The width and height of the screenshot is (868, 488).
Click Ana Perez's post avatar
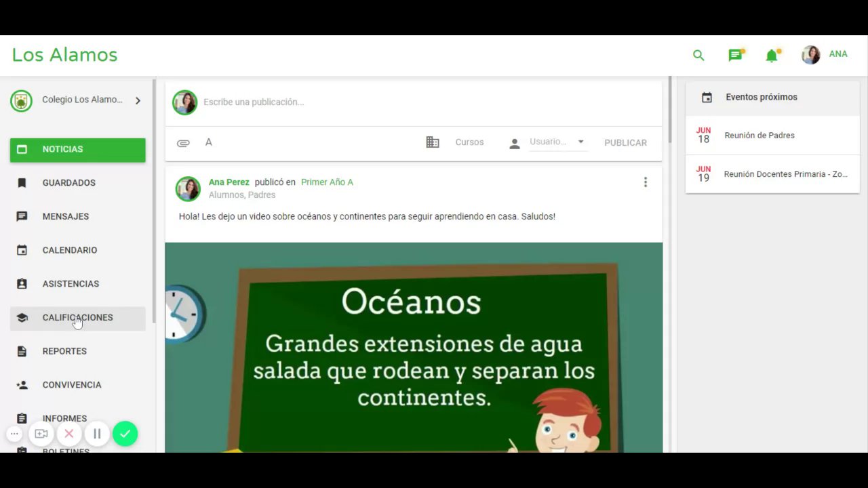188,189
